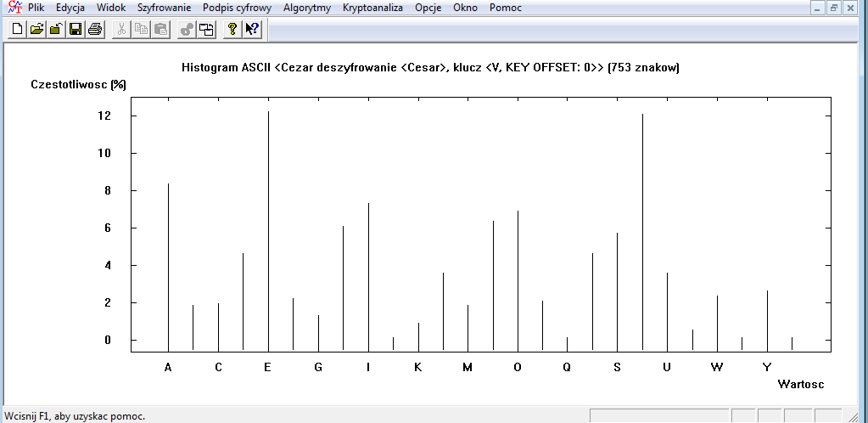Click the swap windows toolbar icon
This screenshot has width=868, height=423.
coord(206,29)
